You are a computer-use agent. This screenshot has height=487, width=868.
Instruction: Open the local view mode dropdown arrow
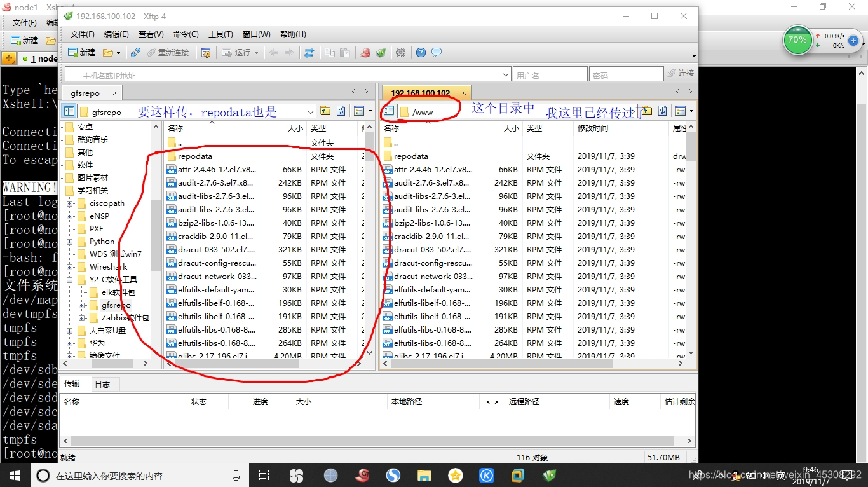(370, 111)
